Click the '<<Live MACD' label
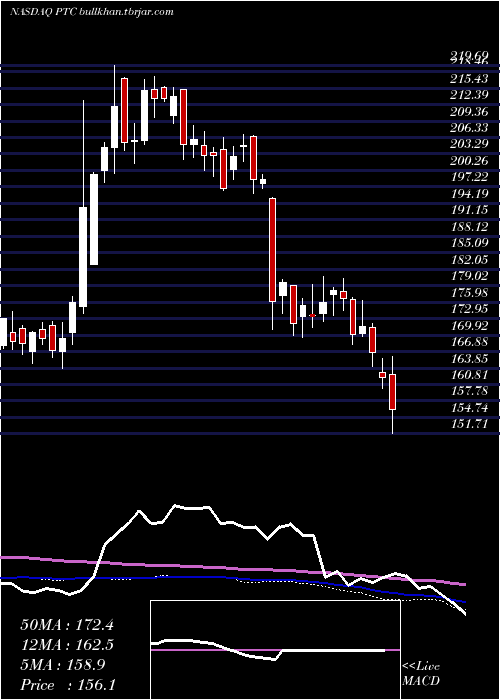The width and height of the screenshot is (500, 700). click(421, 674)
